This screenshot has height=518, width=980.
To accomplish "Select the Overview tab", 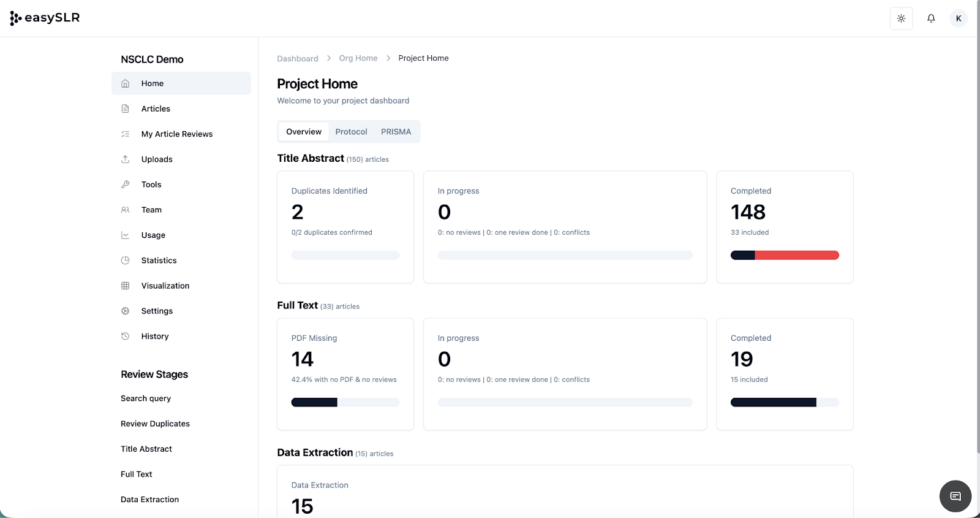I will [304, 132].
